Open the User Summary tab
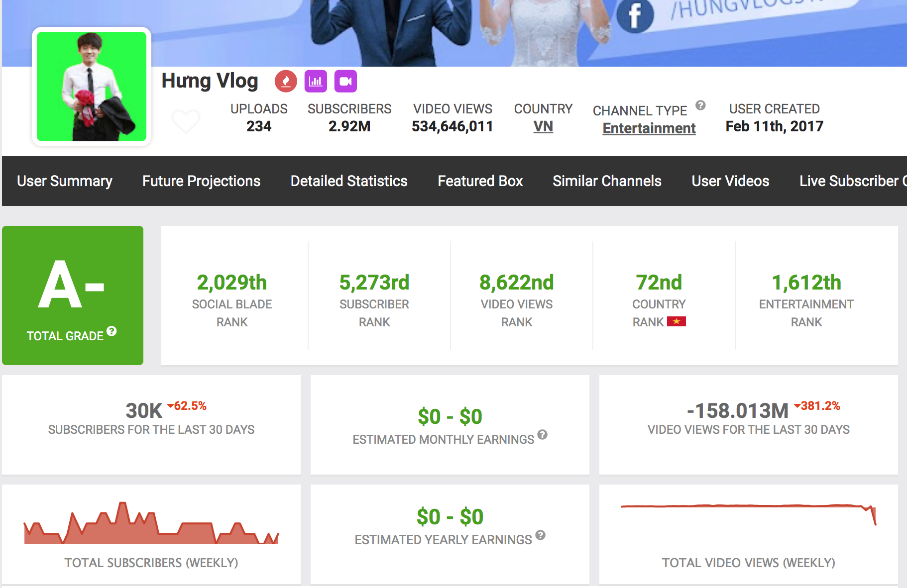The height and width of the screenshot is (588, 907). pyautogui.click(x=65, y=181)
